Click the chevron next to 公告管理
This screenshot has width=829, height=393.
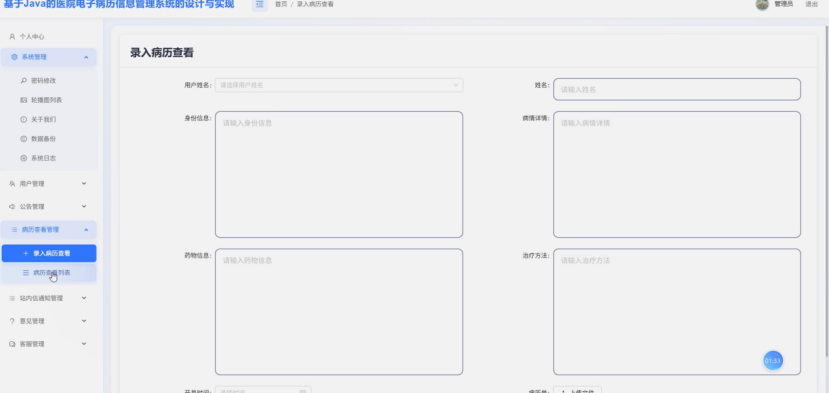pyautogui.click(x=84, y=206)
